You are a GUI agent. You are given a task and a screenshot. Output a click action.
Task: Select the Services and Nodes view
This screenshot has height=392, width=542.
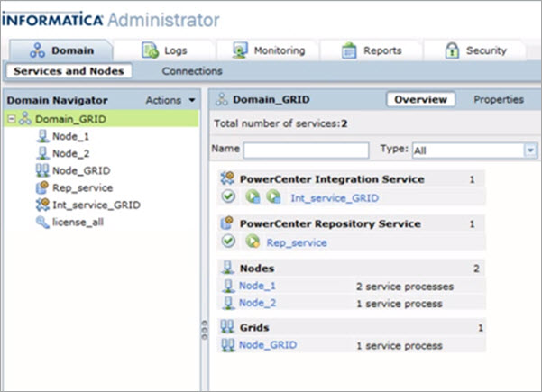pyautogui.click(x=69, y=71)
